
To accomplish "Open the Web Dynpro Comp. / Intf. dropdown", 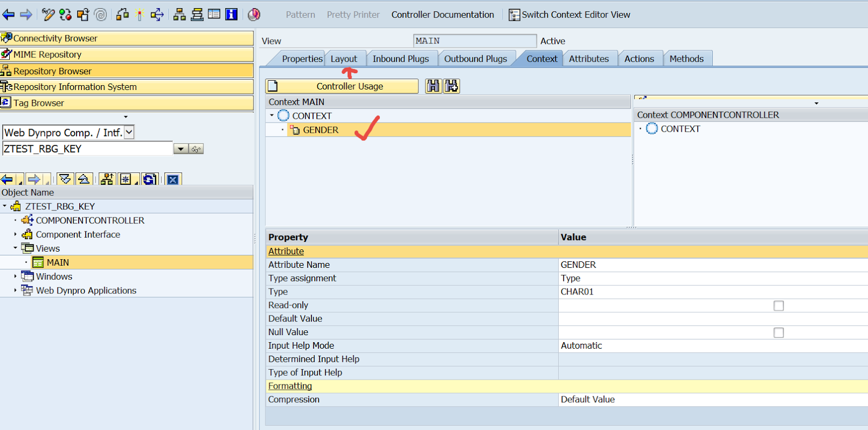I will click(129, 132).
